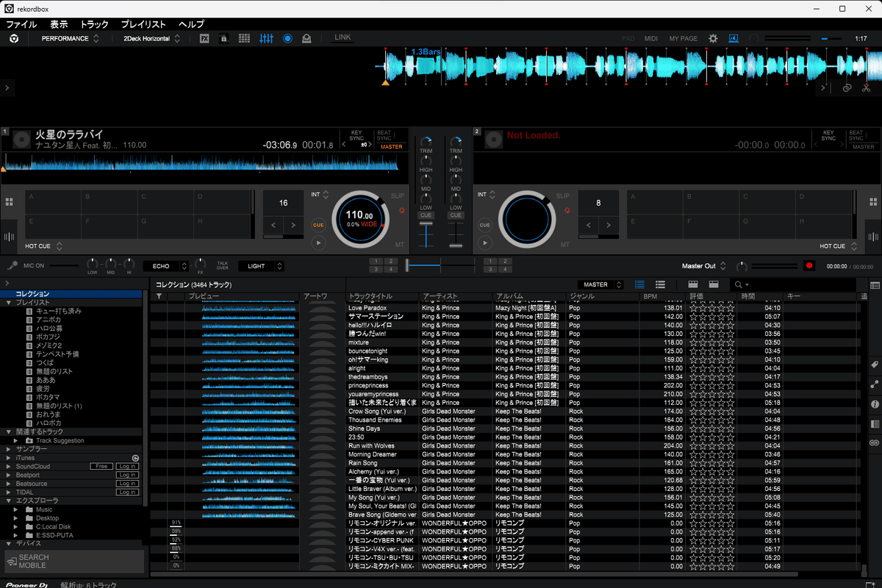Image resolution: width=882 pixels, height=588 pixels.
Task: Click the MIDI button
Action: coord(650,38)
